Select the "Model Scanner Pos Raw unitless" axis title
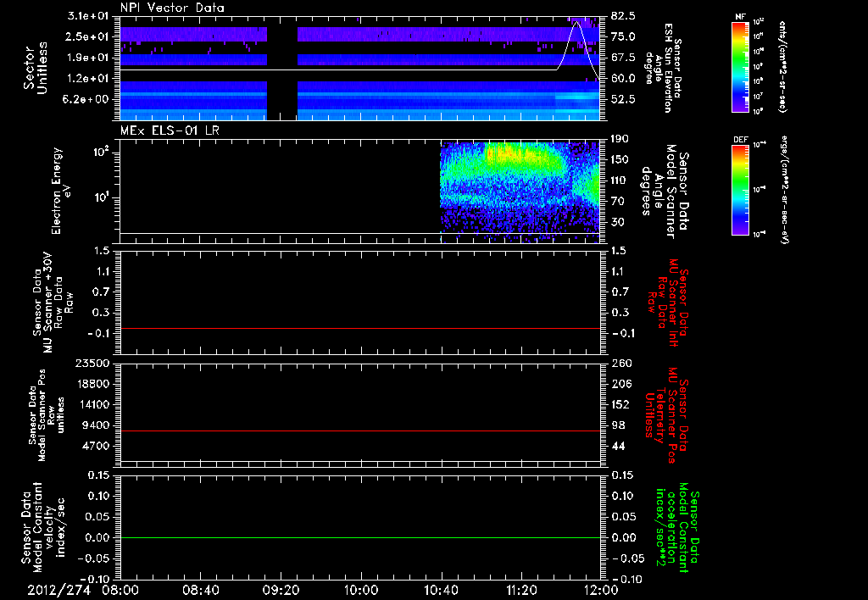The image size is (868, 600). point(46,414)
